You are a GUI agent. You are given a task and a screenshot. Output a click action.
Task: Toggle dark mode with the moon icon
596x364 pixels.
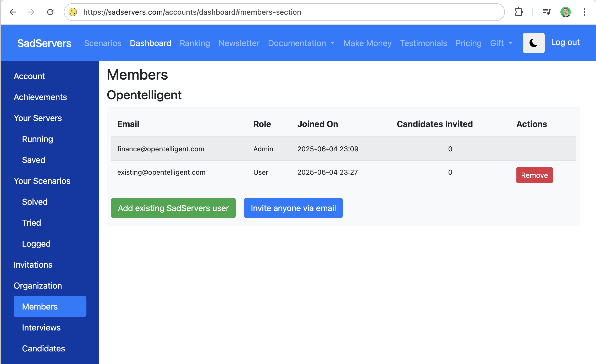pos(533,43)
